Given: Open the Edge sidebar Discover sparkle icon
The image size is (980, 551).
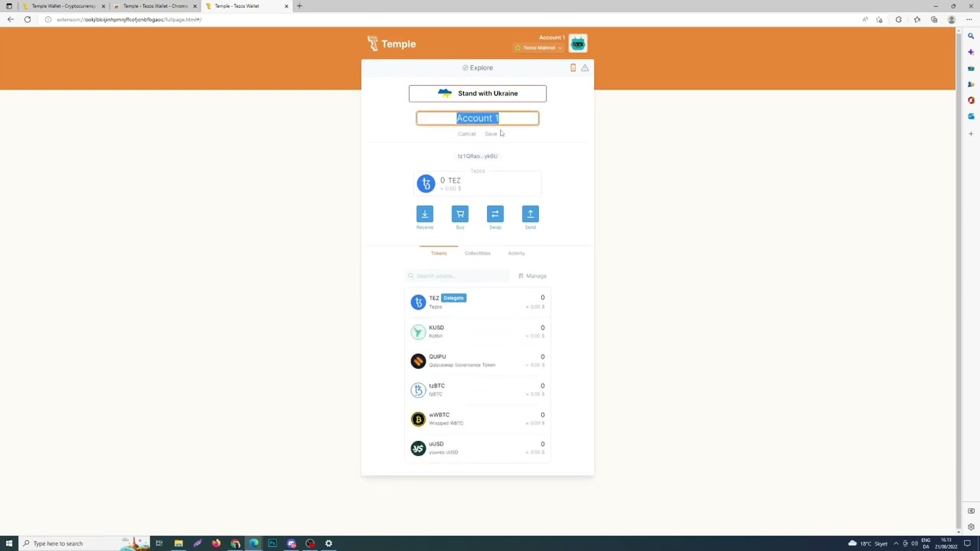Looking at the screenshot, I should click(x=971, y=52).
